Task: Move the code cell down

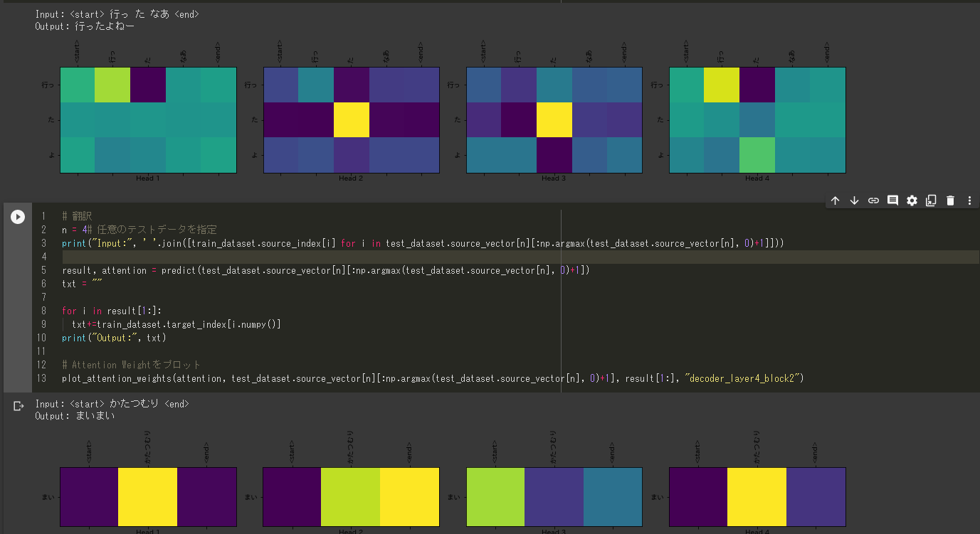Action: 855,201
